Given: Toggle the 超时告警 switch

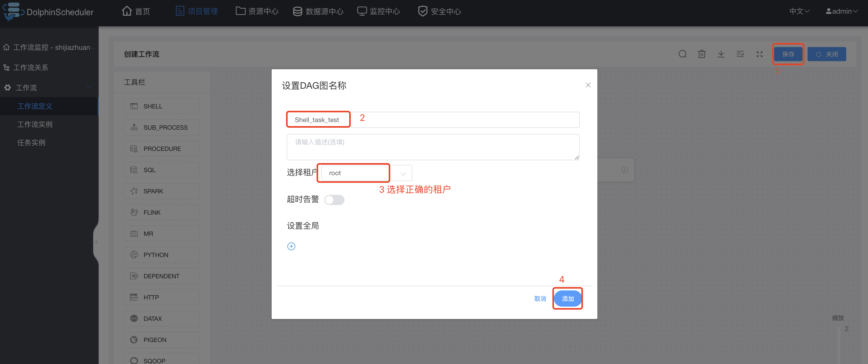Looking at the screenshot, I should point(334,200).
